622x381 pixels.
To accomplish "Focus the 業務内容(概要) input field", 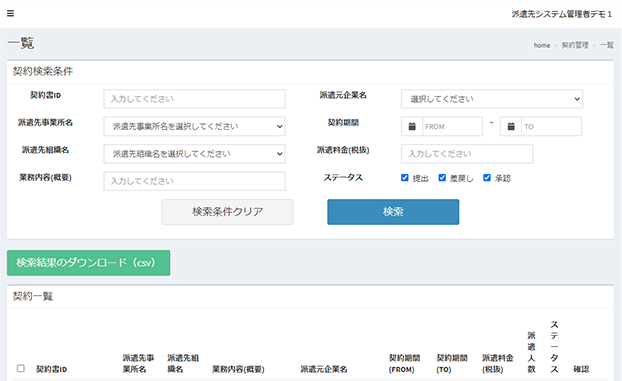I will tap(194, 181).
